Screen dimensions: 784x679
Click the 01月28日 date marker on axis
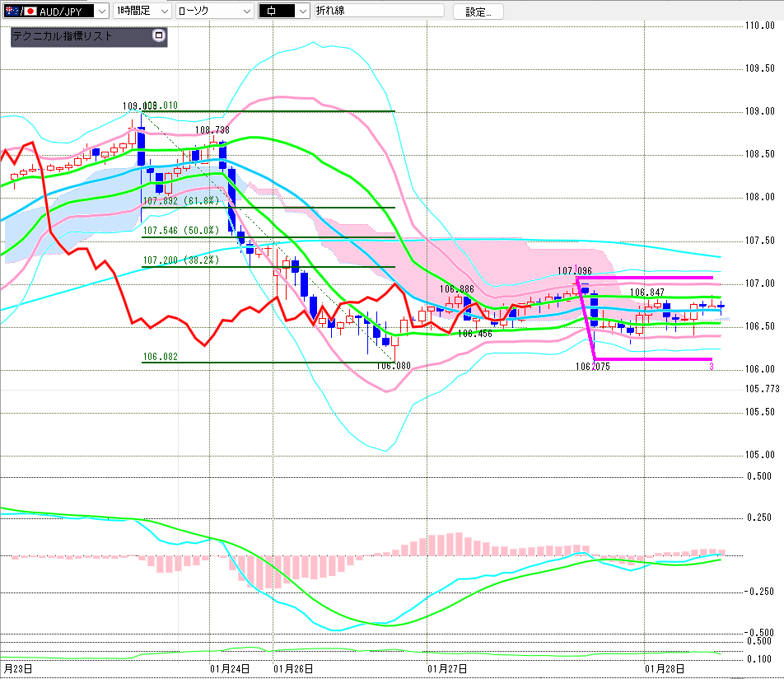(664, 669)
